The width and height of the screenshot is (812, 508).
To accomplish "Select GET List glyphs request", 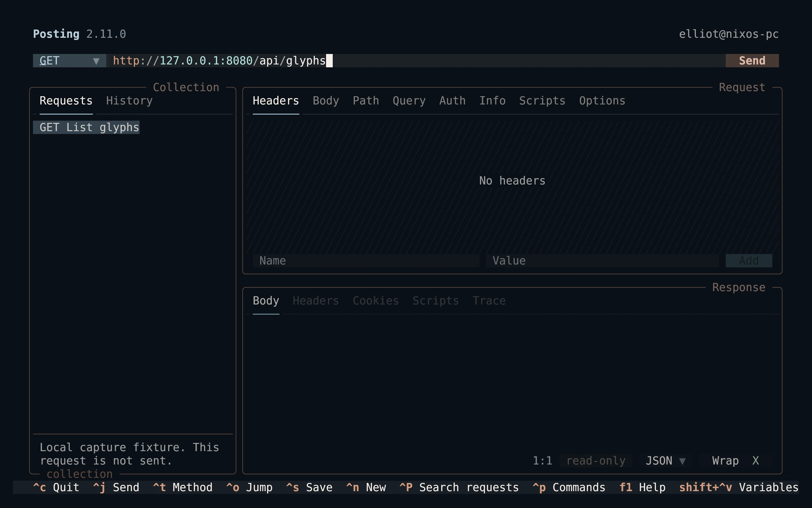I will [x=86, y=127].
